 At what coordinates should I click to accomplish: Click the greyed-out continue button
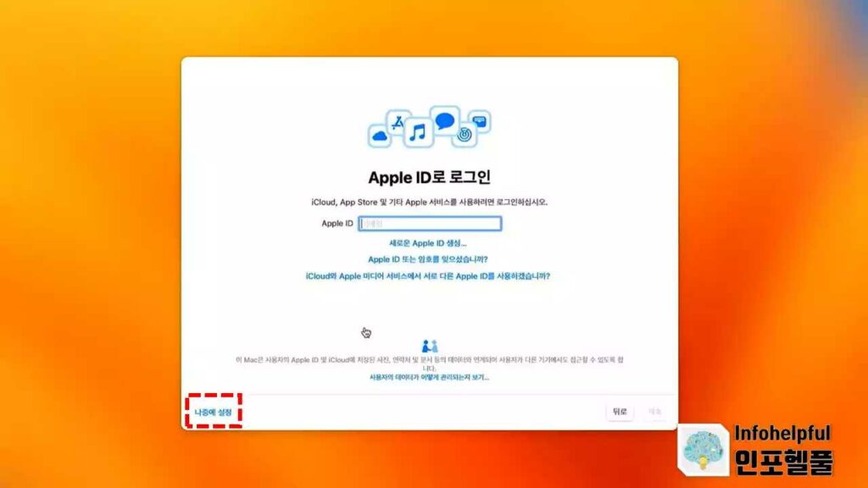[x=655, y=412]
